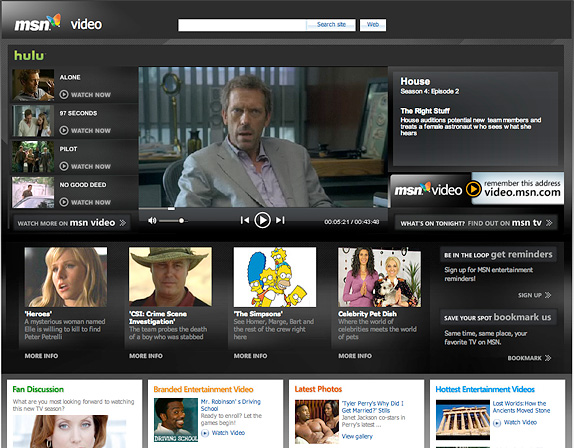Screen dimensions: 574x448
Task: Click MORE INFO under 'Heroes'
Action: [x=41, y=356]
